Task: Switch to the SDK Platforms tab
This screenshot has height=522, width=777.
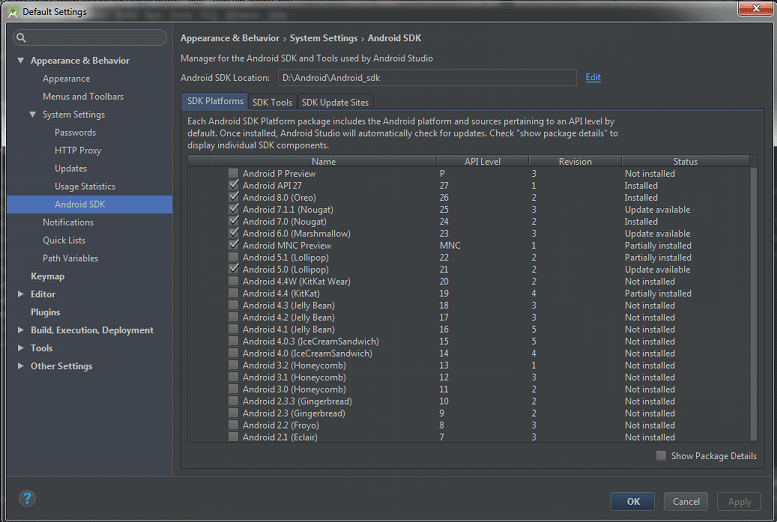Action: point(215,101)
